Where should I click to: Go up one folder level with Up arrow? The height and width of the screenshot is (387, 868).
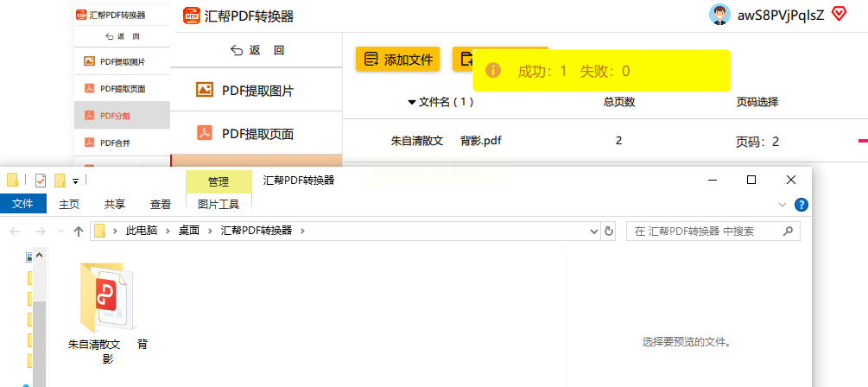(78, 232)
